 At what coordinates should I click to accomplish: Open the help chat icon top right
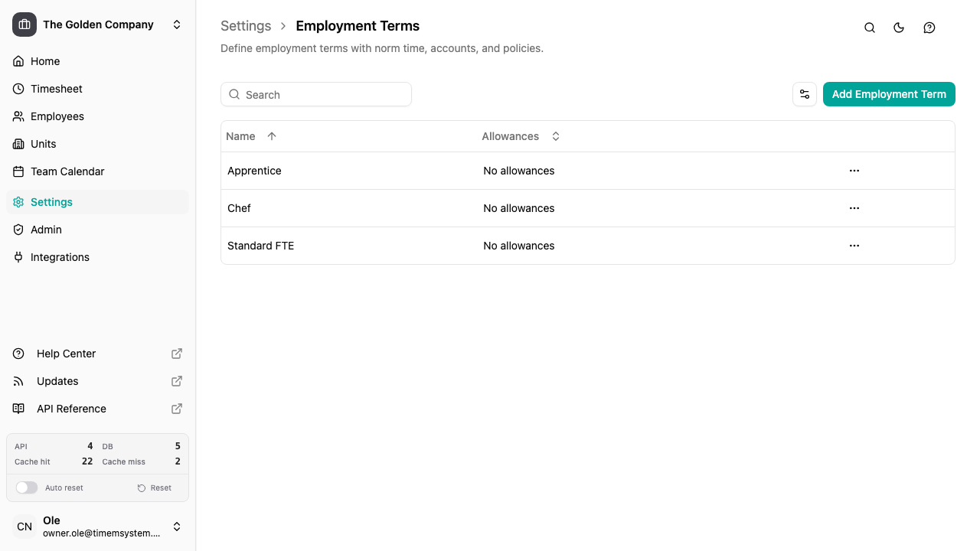[x=929, y=28]
